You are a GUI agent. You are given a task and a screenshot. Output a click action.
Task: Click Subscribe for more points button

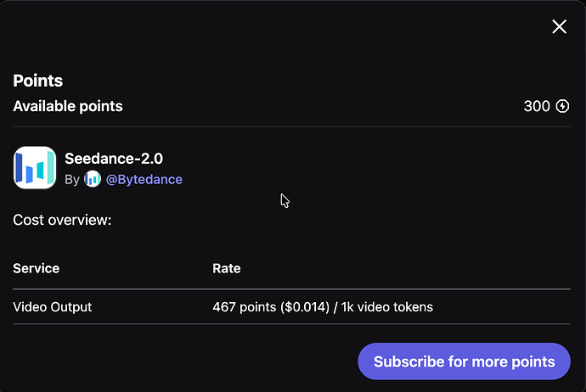click(464, 361)
